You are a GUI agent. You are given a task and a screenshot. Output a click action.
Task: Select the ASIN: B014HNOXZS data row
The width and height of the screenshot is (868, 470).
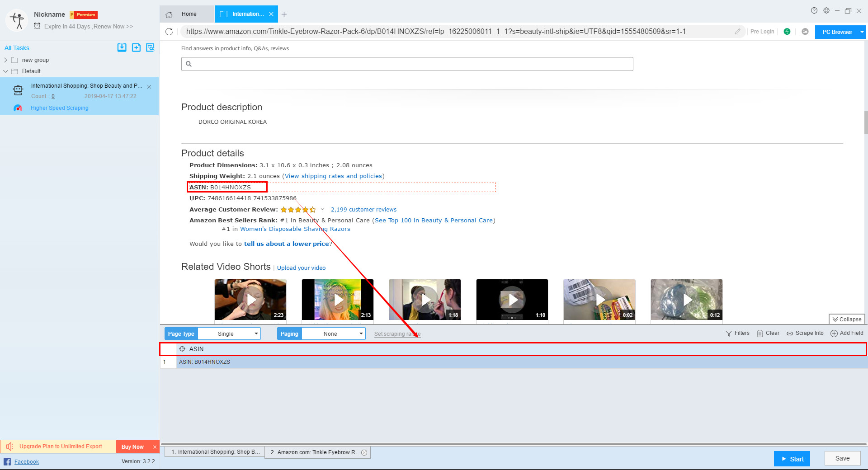click(x=513, y=362)
